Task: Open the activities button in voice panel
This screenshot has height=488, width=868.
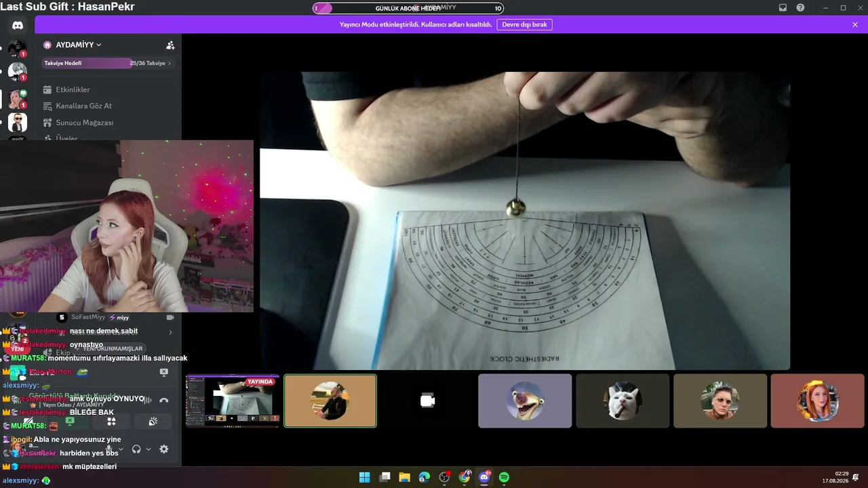Action: 111,421
